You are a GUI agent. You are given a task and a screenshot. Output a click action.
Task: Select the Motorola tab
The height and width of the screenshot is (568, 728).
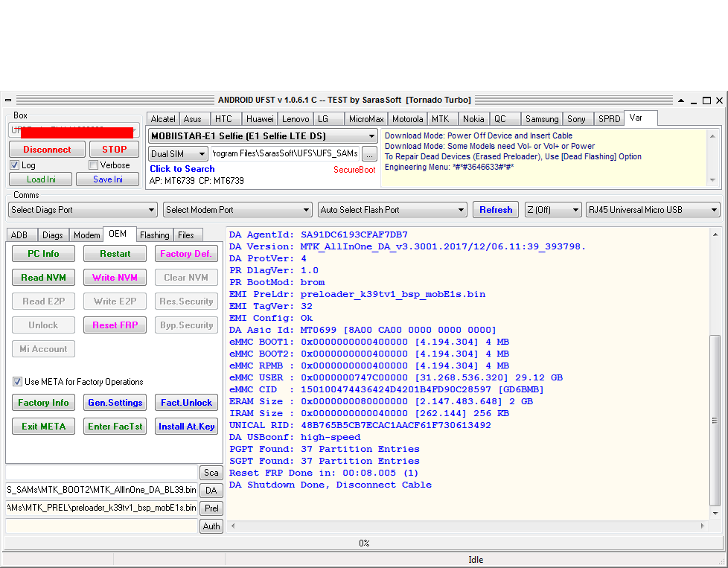coord(408,119)
